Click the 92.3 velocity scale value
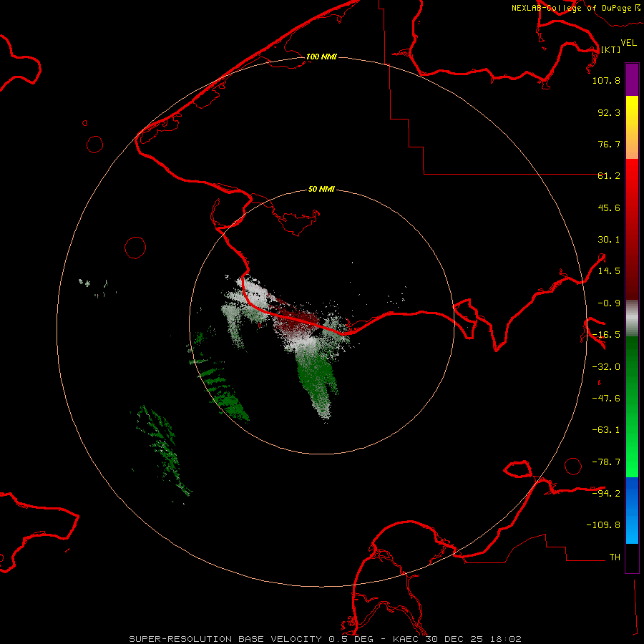The height and width of the screenshot is (644, 644). click(609, 112)
